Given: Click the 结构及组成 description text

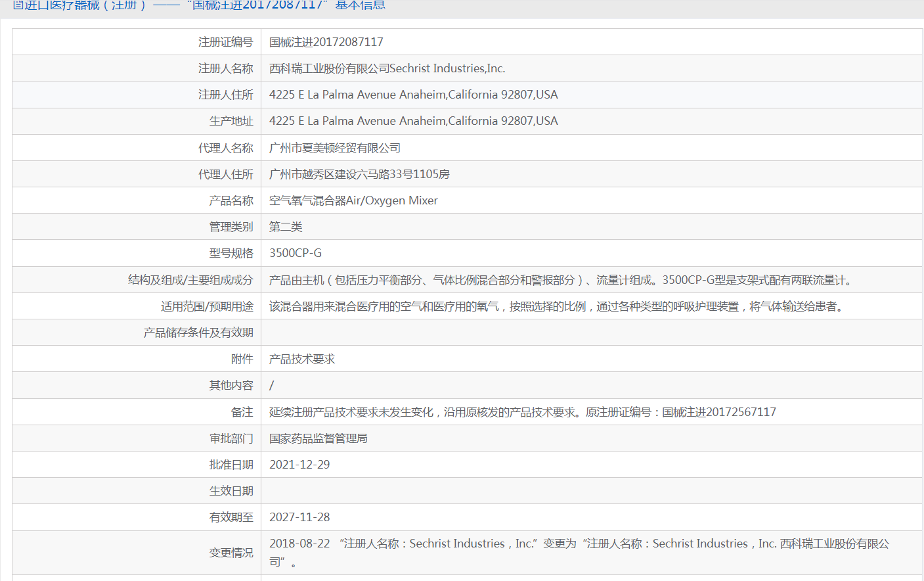Looking at the screenshot, I should point(561,280).
